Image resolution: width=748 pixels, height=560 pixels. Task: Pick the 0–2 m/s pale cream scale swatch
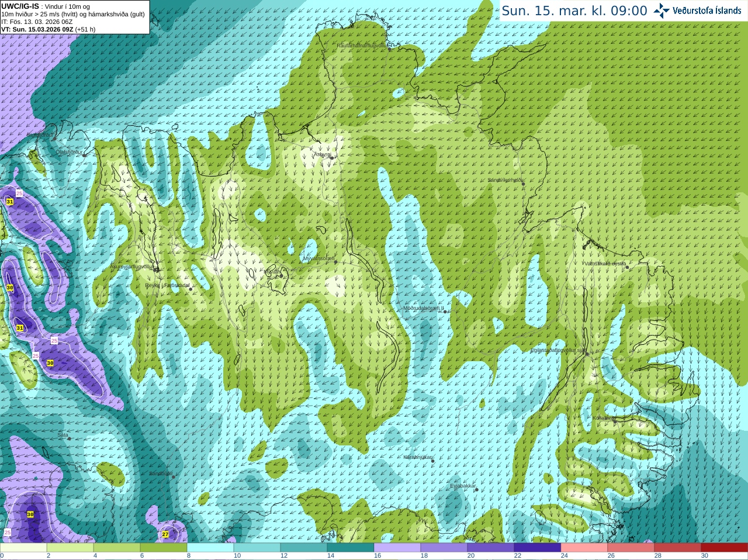23,548
